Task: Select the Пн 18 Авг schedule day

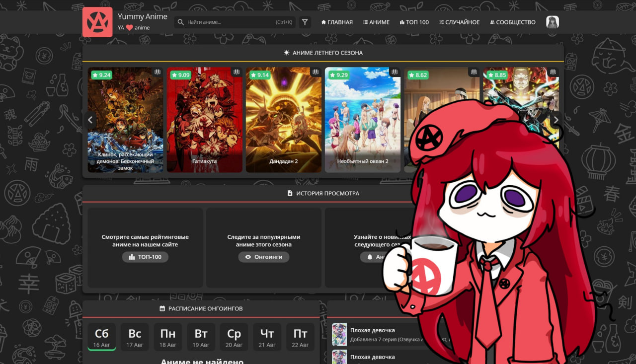Action: pos(168,337)
